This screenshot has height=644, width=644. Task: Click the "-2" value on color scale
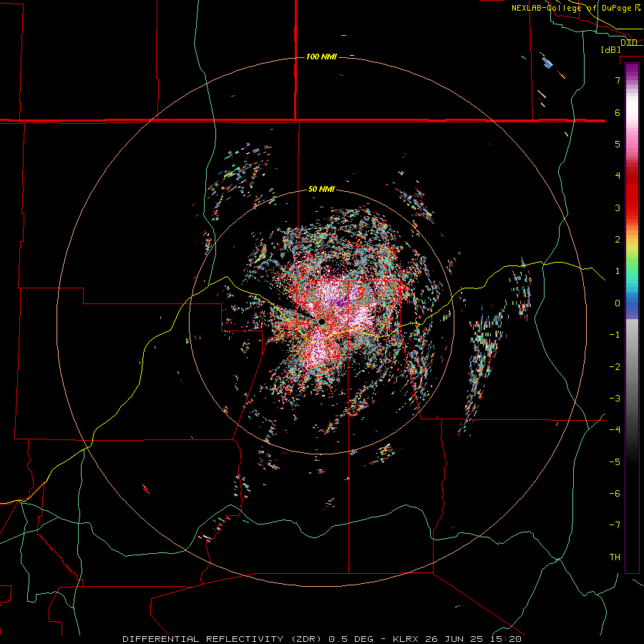pos(615,367)
